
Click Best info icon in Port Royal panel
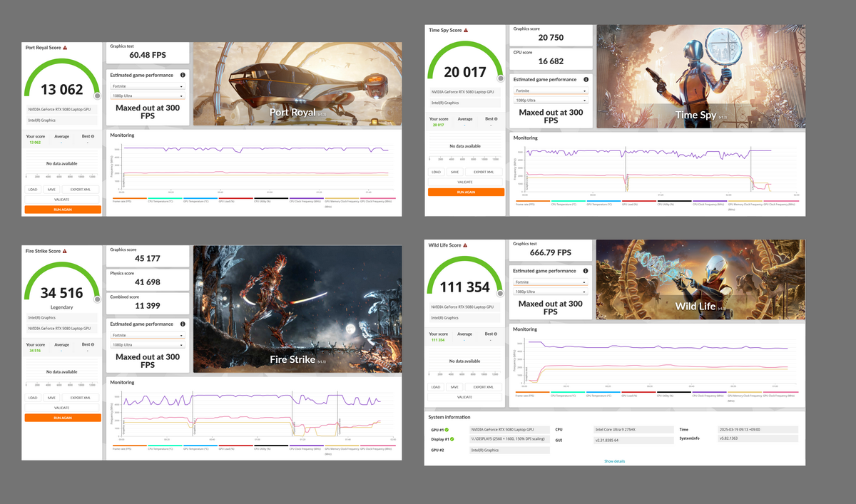pos(93,135)
